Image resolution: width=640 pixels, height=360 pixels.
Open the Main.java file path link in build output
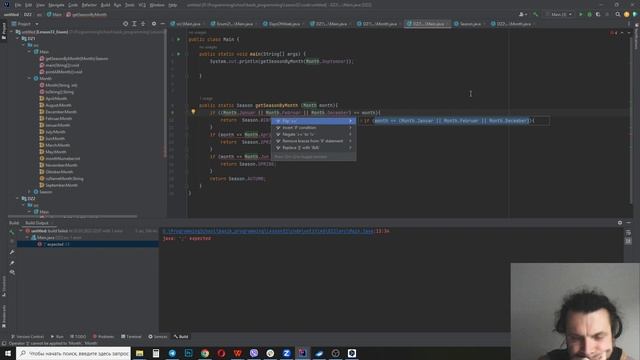point(268,231)
